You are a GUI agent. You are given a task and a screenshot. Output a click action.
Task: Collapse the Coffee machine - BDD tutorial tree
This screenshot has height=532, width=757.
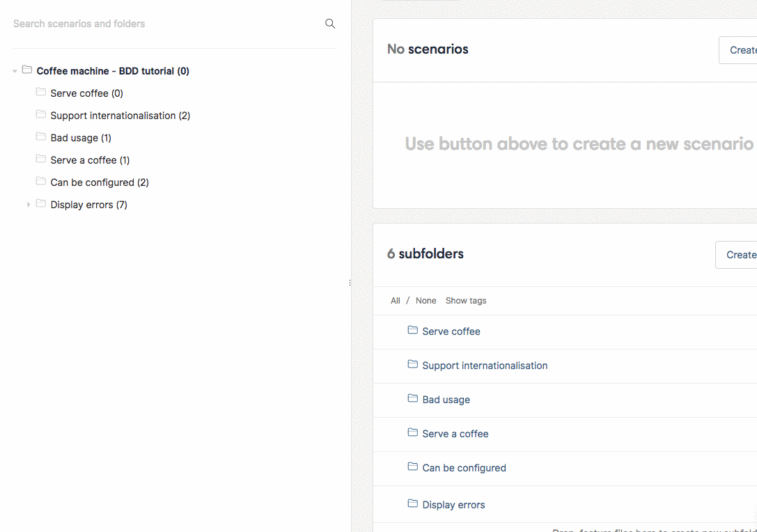[x=15, y=71]
